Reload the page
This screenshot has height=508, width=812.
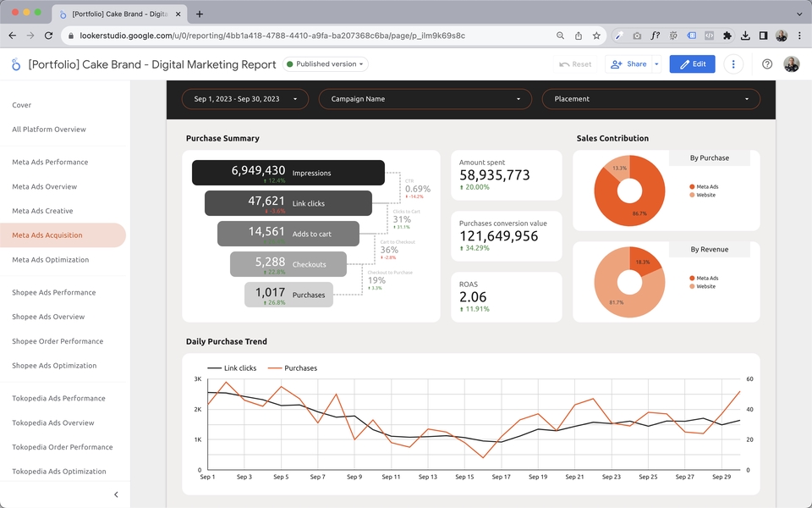pyautogui.click(x=49, y=36)
